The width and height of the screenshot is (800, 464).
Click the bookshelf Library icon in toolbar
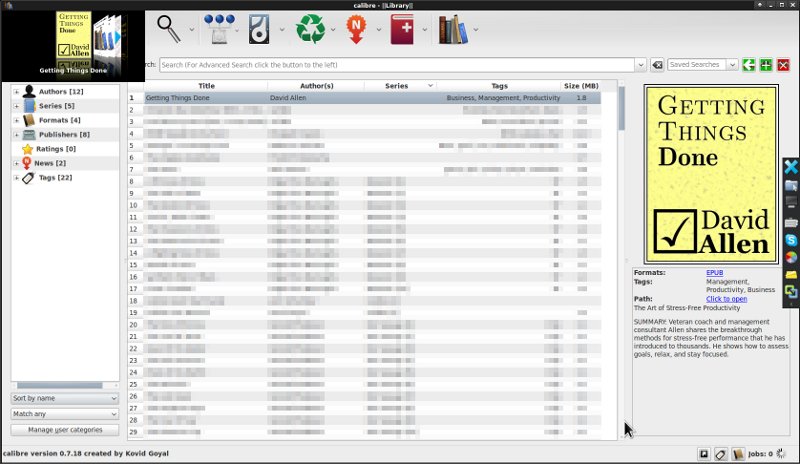453,29
